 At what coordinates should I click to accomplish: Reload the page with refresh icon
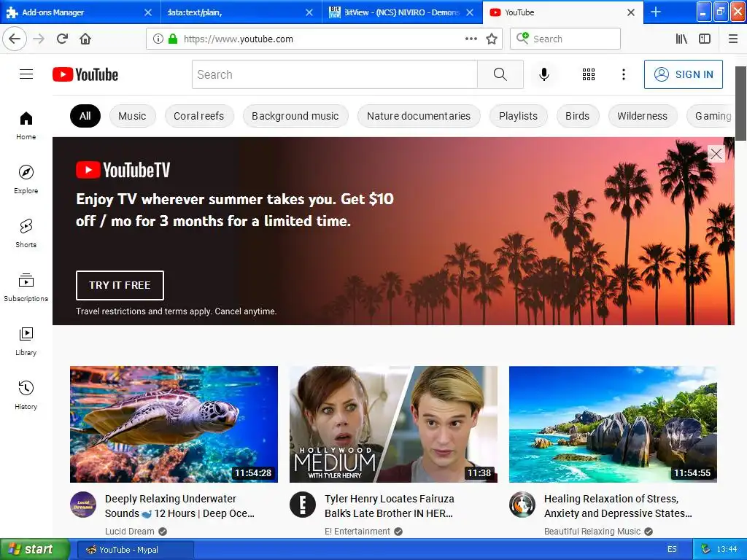point(62,39)
